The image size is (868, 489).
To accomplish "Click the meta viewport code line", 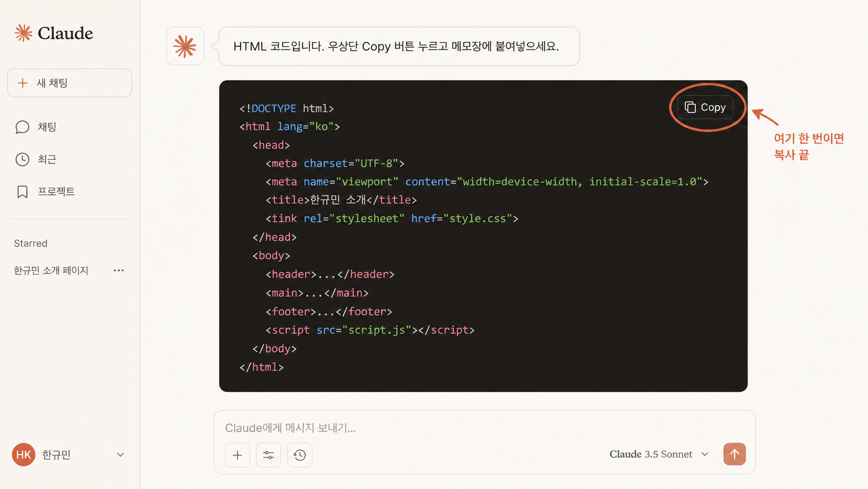I will pos(487,181).
